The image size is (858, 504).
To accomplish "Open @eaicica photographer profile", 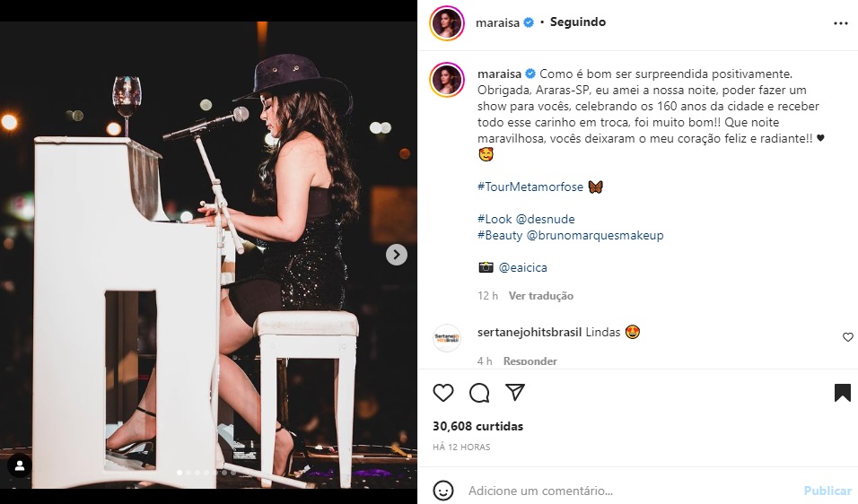I will pos(522,267).
